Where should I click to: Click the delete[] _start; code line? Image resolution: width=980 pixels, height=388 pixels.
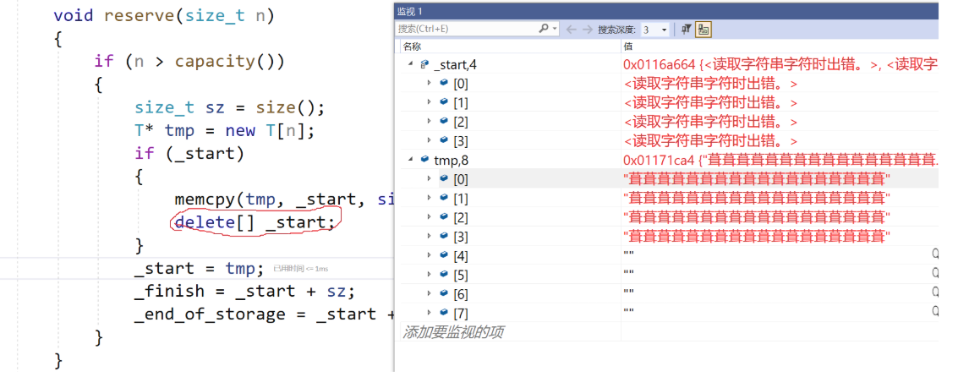point(255,223)
